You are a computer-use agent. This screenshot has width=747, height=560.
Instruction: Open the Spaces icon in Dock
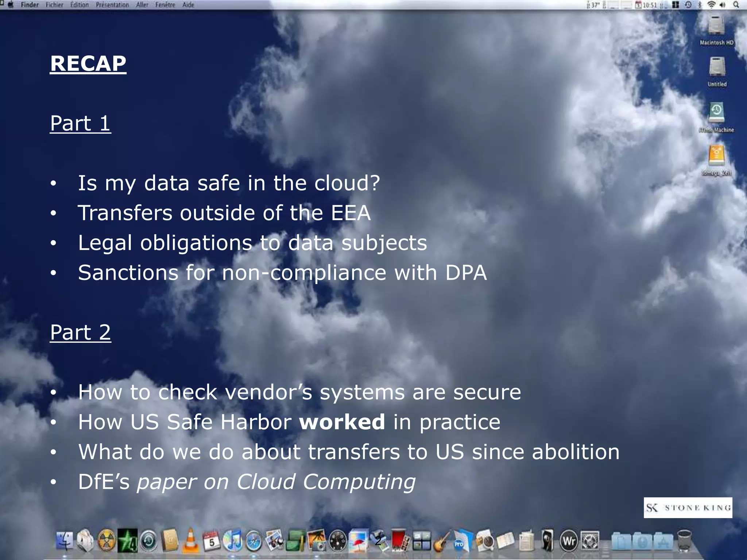422,540
